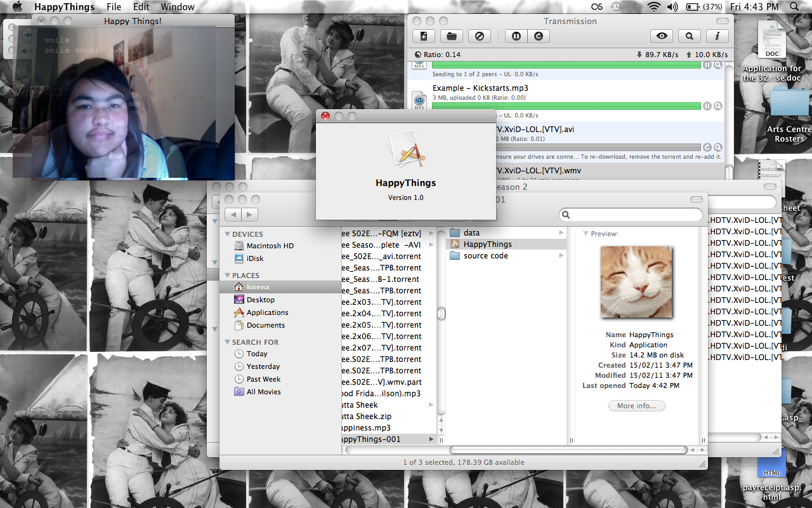Go back in the Finder window
This screenshot has width=812, height=508.
233,215
